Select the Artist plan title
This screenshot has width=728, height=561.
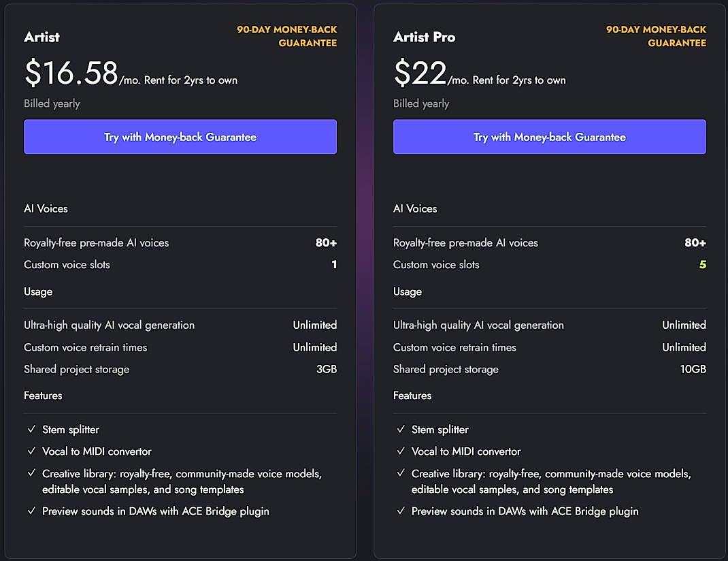(42, 37)
